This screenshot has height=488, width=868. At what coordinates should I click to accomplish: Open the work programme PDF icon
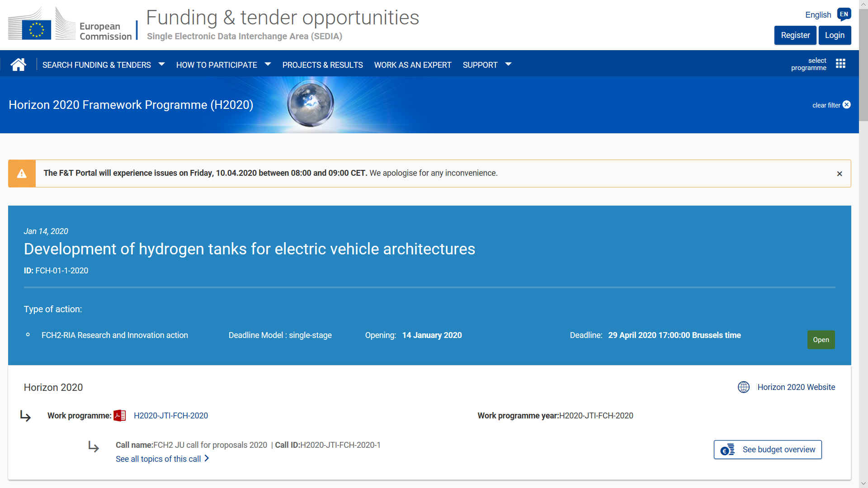tap(120, 416)
